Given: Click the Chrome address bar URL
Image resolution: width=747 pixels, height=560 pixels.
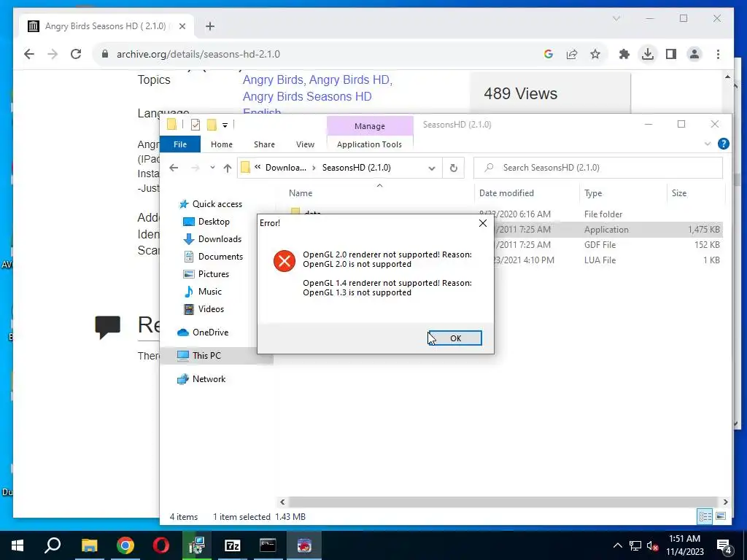Looking at the screenshot, I should [198, 54].
